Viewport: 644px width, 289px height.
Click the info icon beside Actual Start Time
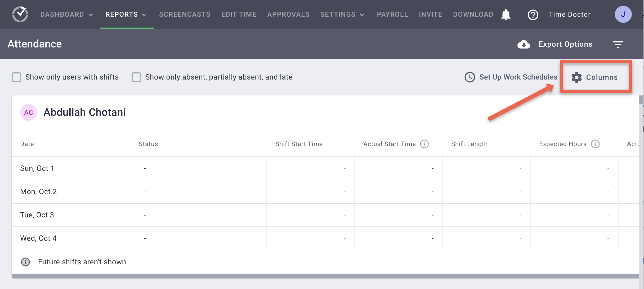(424, 144)
